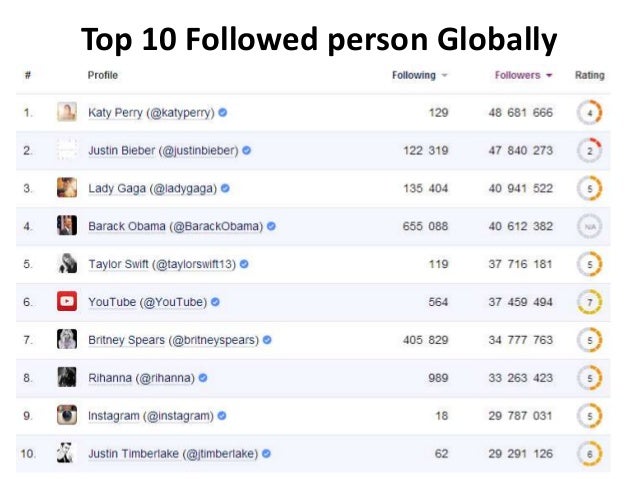Viewport: 638px width, 479px height.
Task: Open Taylor Swift (@taylorswift13) profile link
Action: pos(162,264)
